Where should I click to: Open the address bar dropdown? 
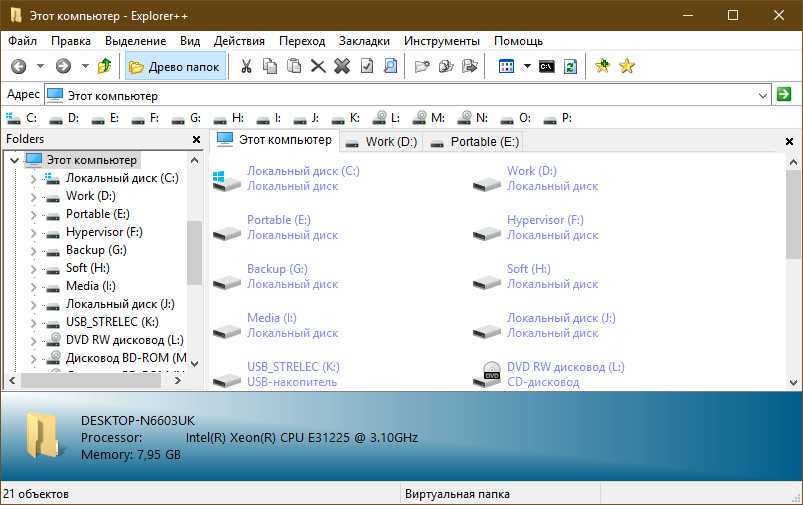pos(762,95)
